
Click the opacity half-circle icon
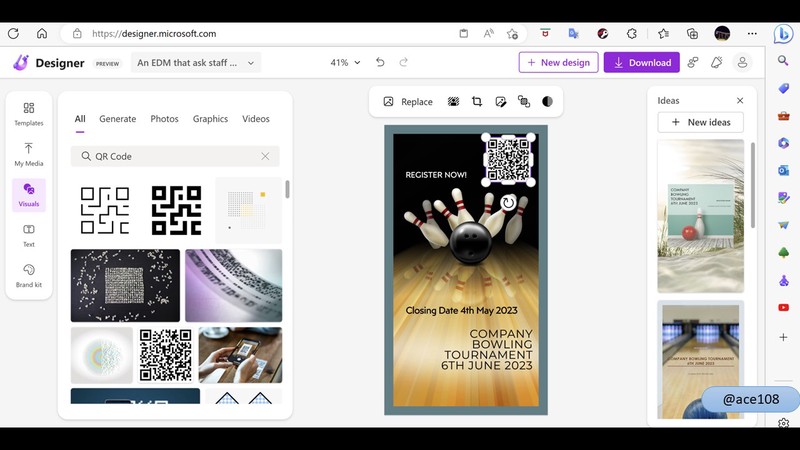pyautogui.click(x=547, y=102)
